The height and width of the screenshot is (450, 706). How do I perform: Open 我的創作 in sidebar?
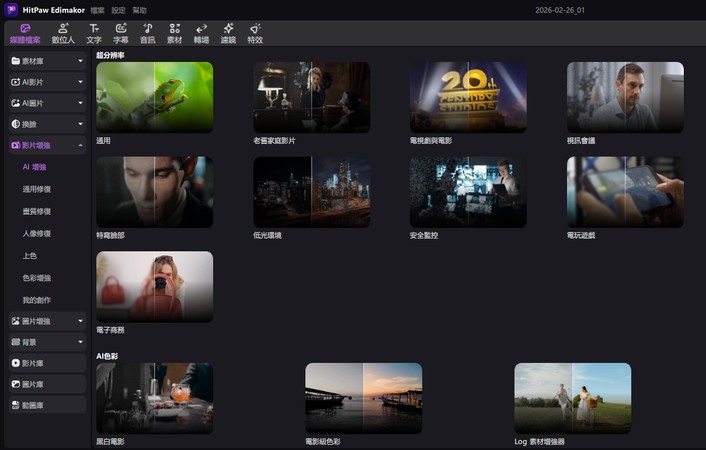point(36,300)
